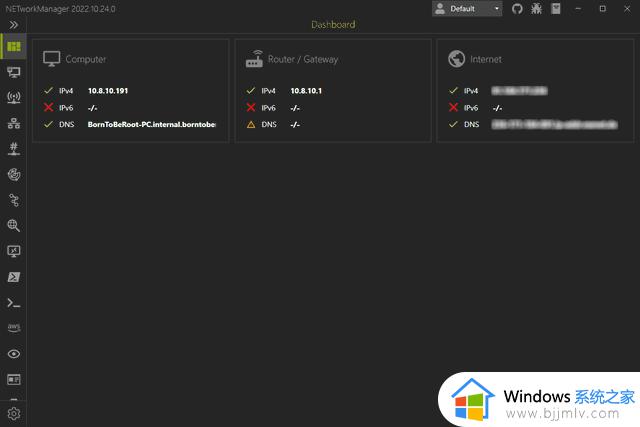Open the Network Interface sidebar icon

point(13,72)
